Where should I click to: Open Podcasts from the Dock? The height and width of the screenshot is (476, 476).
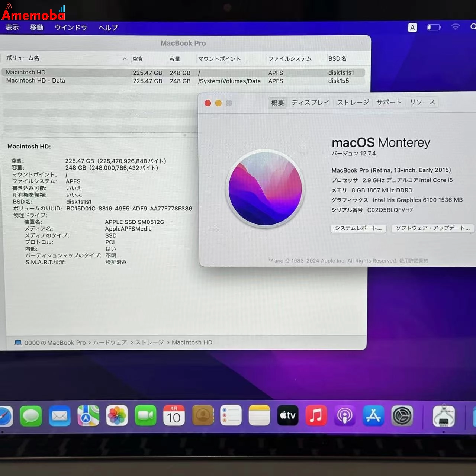(x=345, y=416)
